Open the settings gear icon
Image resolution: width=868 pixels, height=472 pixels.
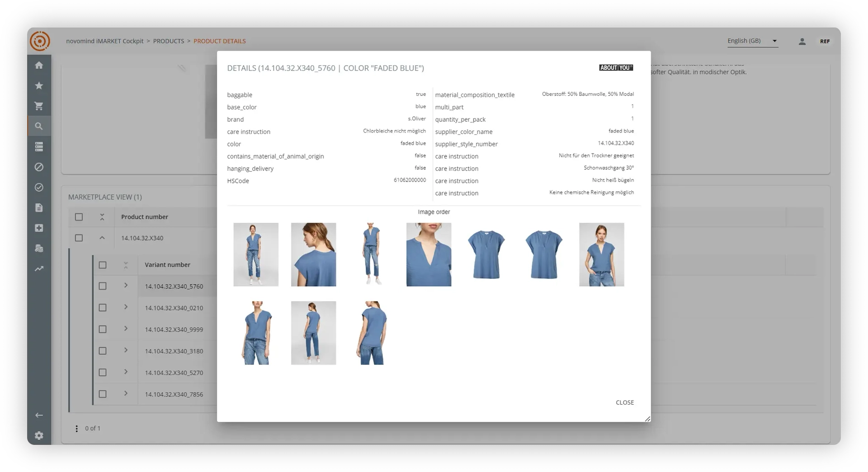click(39, 435)
